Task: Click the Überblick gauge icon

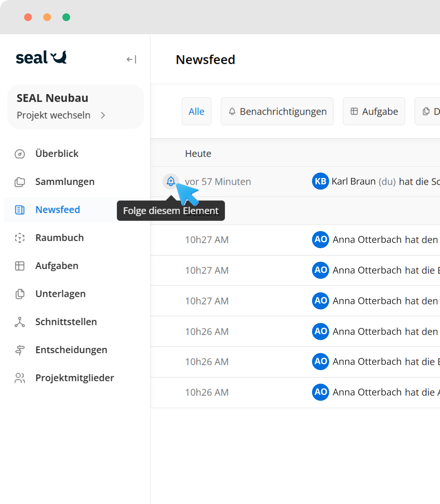Action: click(x=20, y=154)
